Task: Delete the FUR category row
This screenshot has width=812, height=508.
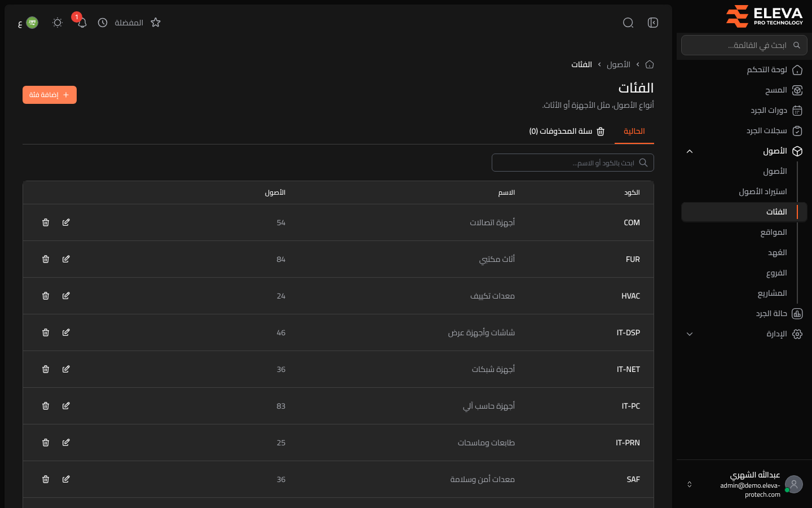Action: pos(46,259)
